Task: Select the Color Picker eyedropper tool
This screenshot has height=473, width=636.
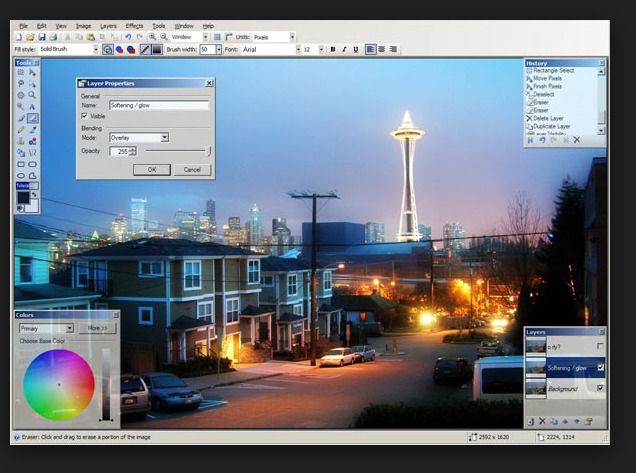Action: [x=32, y=130]
